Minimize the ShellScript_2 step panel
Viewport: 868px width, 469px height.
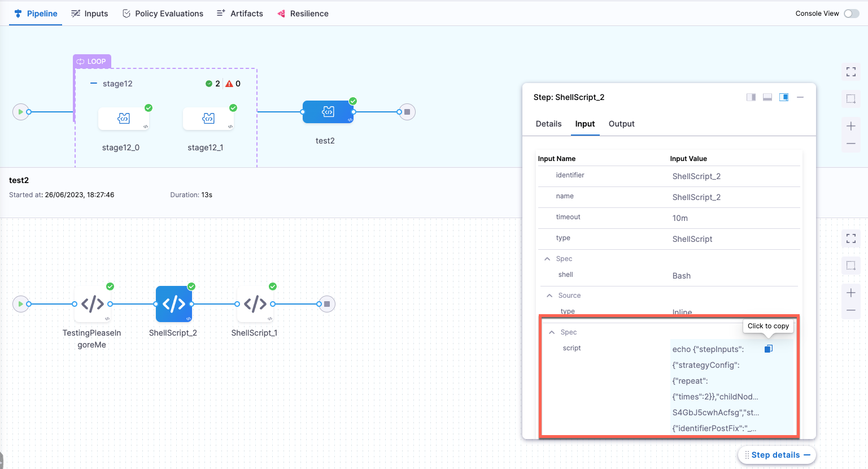tap(800, 97)
